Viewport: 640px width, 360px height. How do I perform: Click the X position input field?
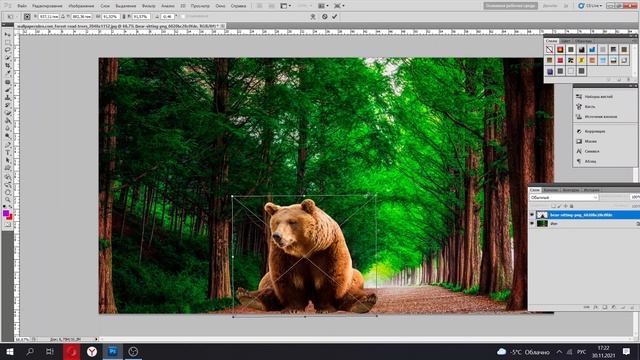(x=49, y=17)
